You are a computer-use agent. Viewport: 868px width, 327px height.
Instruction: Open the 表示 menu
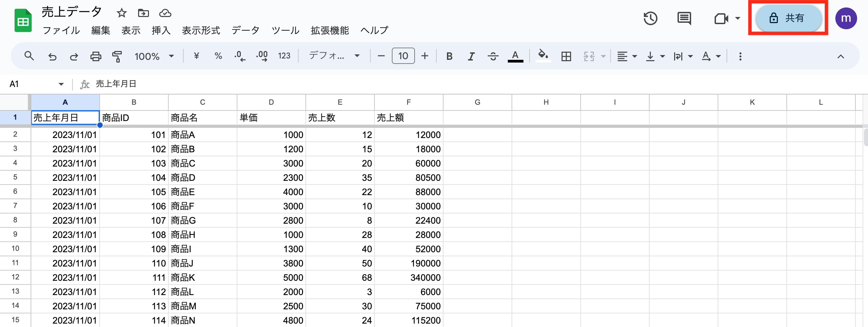click(x=131, y=31)
